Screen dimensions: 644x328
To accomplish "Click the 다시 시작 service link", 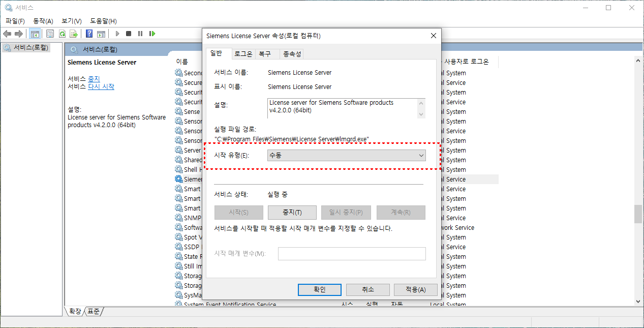I will click(x=101, y=86).
